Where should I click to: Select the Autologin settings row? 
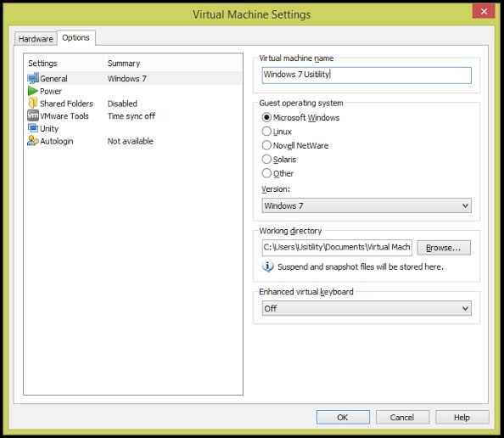[x=133, y=141]
